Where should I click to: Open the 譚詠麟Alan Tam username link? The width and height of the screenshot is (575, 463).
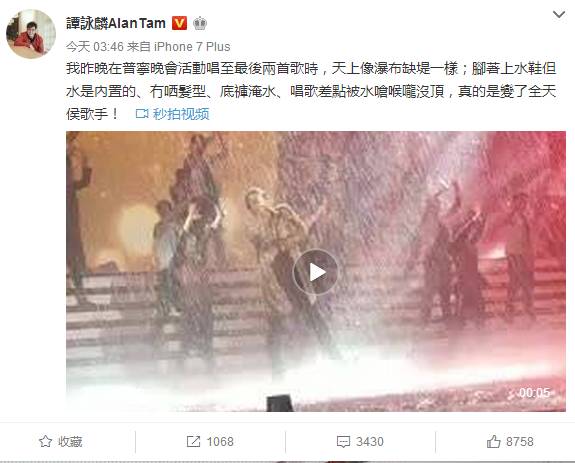click(116, 23)
